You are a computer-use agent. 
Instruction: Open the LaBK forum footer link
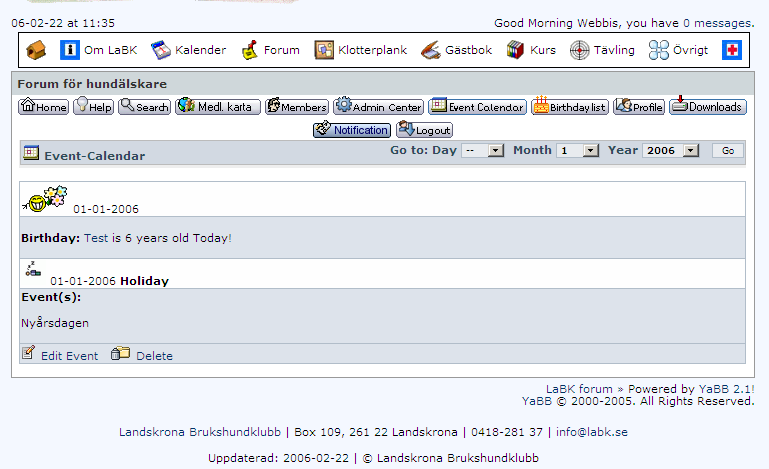579,389
